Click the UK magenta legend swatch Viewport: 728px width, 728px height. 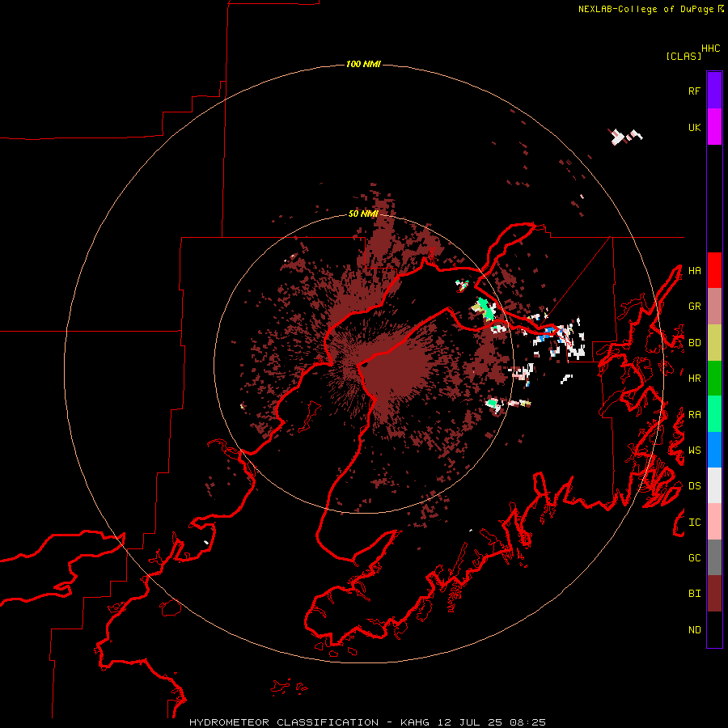(714, 127)
